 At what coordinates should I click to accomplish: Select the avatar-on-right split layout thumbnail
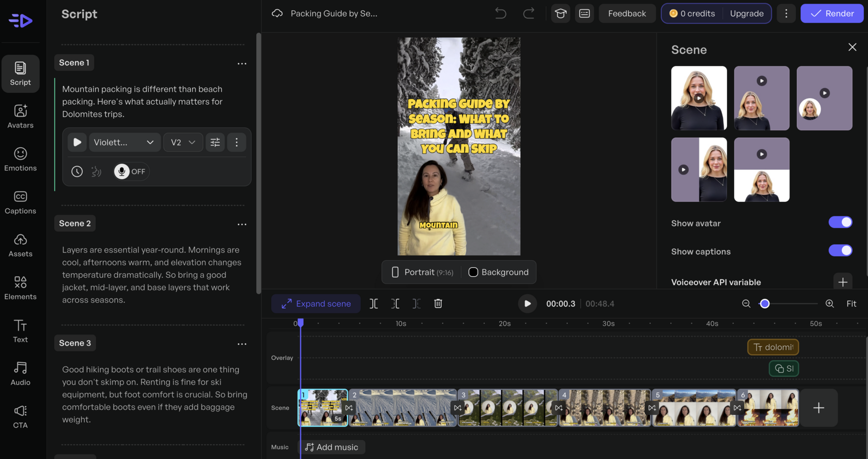point(699,169)
